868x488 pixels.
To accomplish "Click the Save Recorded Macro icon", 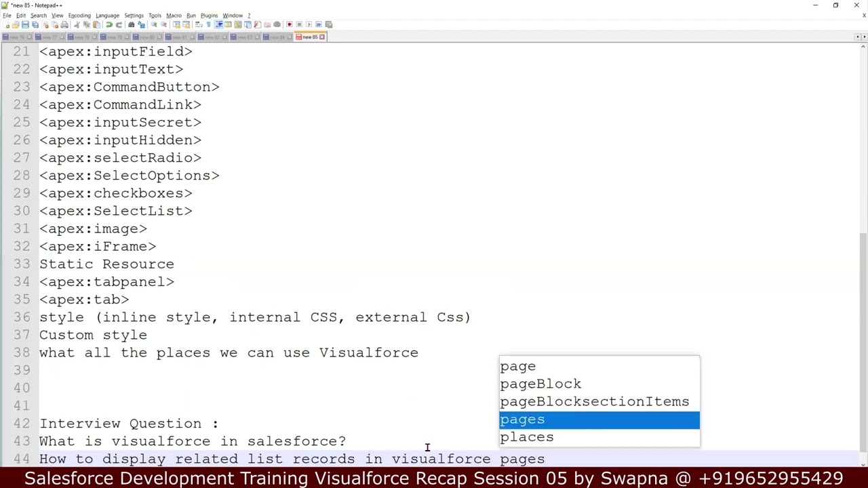I will pyautogui.click(x=329, y=24).
